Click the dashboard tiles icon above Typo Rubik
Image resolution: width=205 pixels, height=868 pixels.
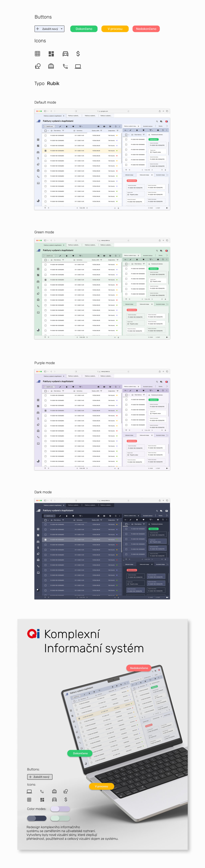tap(51, 54)
